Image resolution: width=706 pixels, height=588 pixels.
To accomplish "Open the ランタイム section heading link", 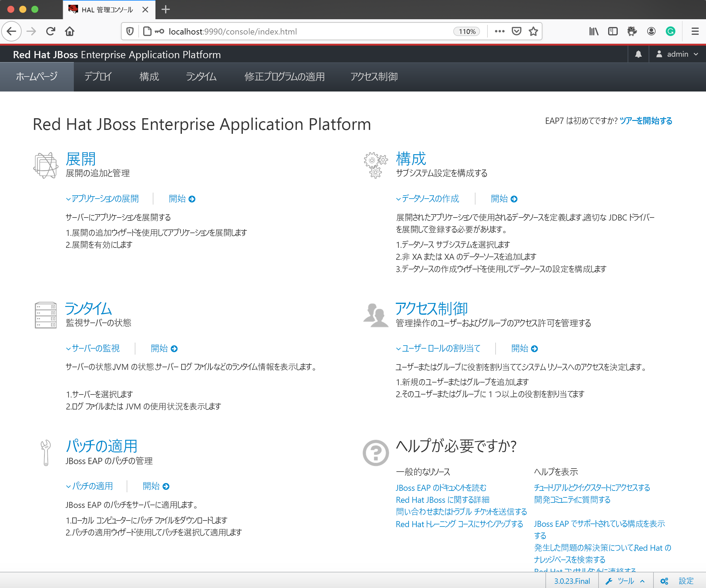I will (89, 308).
